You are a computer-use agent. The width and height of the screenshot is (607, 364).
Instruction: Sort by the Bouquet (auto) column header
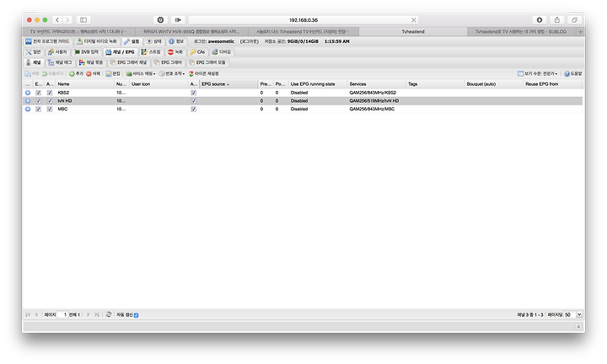[493, 84]
